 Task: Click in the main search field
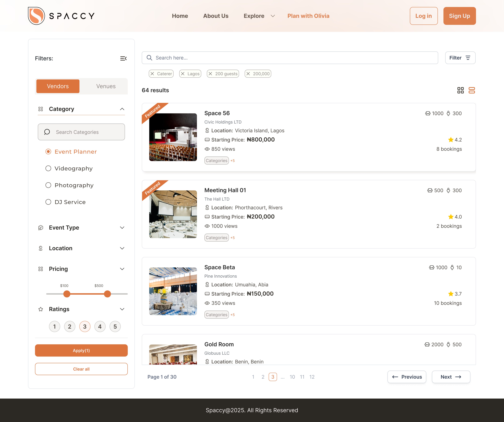(290, 58)
